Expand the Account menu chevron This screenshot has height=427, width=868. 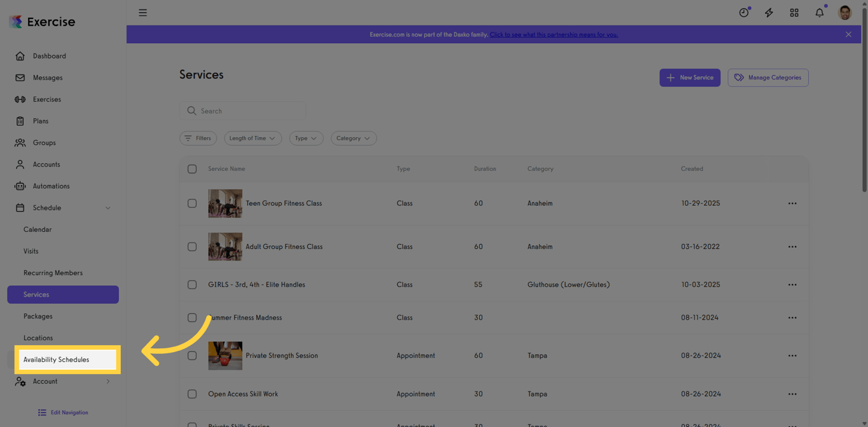click(107, 381)
